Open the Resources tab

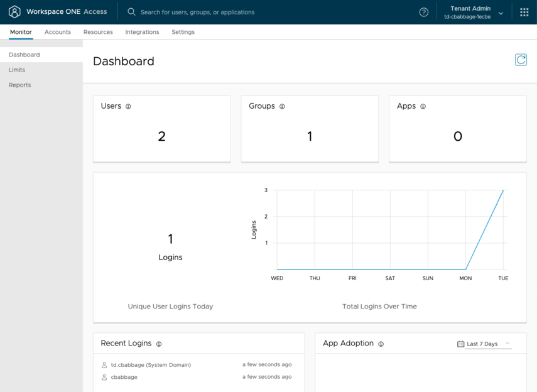click(x=98, y=32)
